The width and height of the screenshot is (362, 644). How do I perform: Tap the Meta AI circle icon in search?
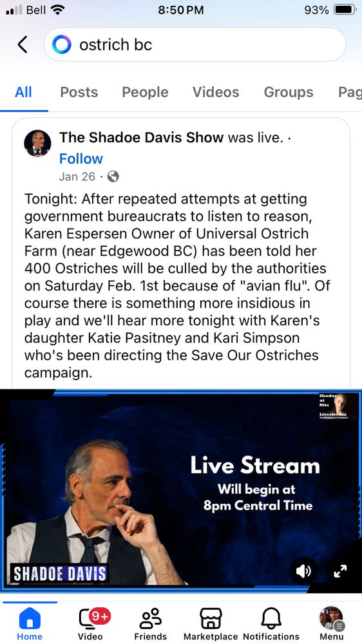coord(62,44)
